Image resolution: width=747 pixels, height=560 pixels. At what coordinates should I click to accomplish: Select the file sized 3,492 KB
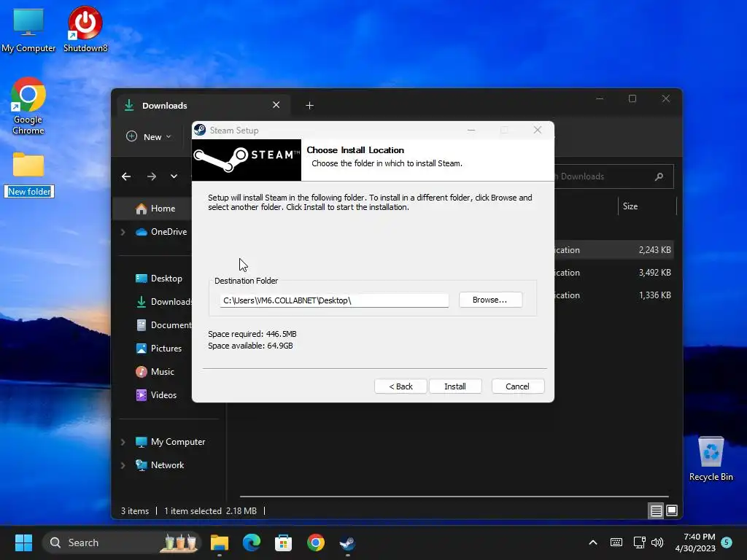coord(614,273)
